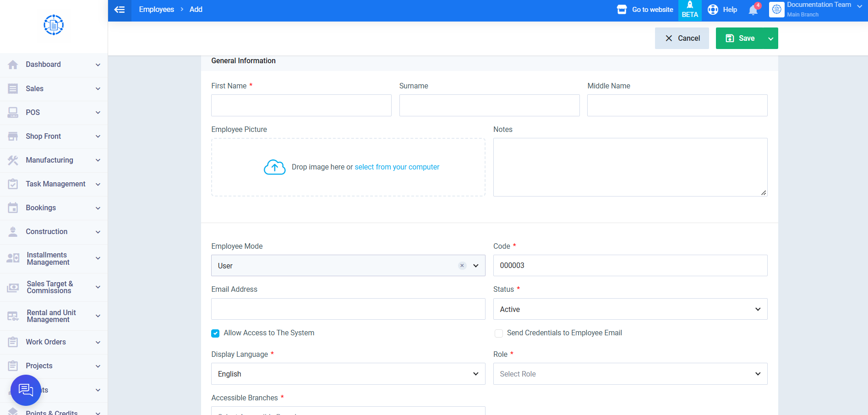Expand the Manufacturing sidebar menu
The height and width of the screenshot is (415, 868).
[x=54, y=160]
